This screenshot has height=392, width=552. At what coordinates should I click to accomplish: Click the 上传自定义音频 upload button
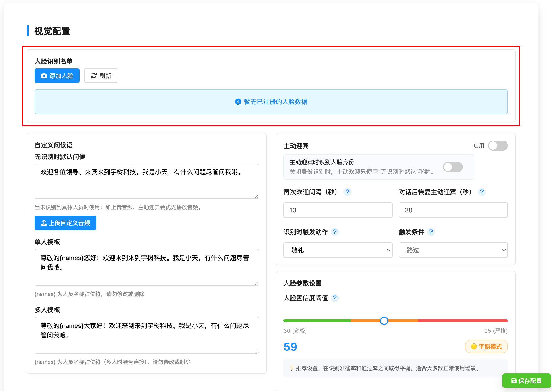[65, 223]
